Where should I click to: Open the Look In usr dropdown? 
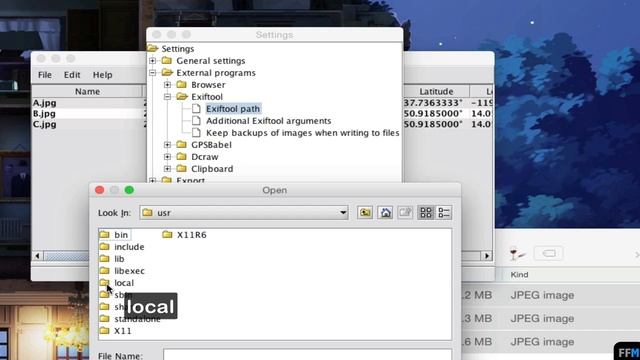tap(244, 213)
